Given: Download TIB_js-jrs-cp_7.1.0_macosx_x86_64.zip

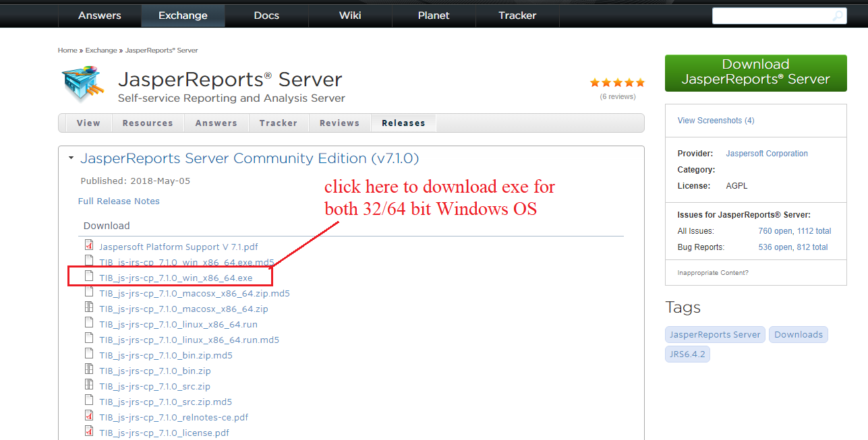Looking at the screenshot, I should [183, 309].
